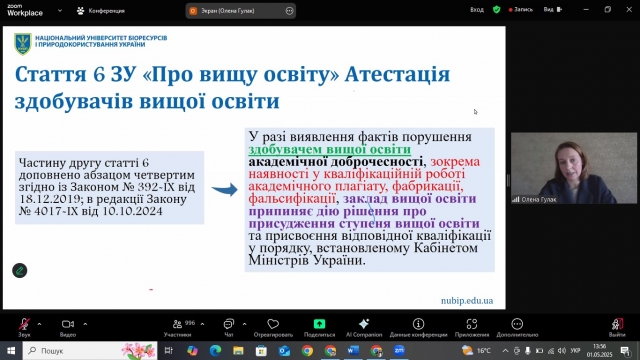Image resolution: width=640 pixels, height=360 pixels.
Task: Open the Приложения apps icon
Action: [x=472, y=324]
